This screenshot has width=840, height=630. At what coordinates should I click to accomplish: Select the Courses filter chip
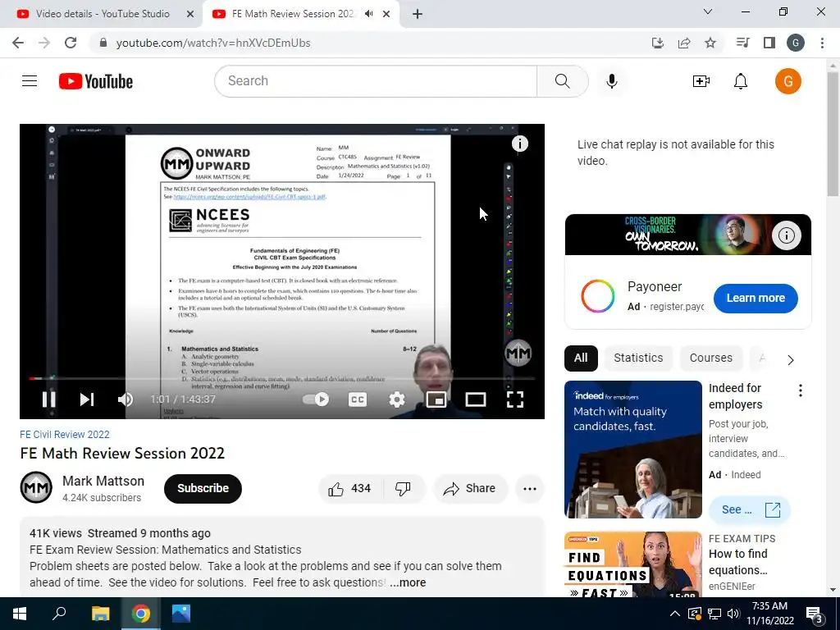pos(711,358)
